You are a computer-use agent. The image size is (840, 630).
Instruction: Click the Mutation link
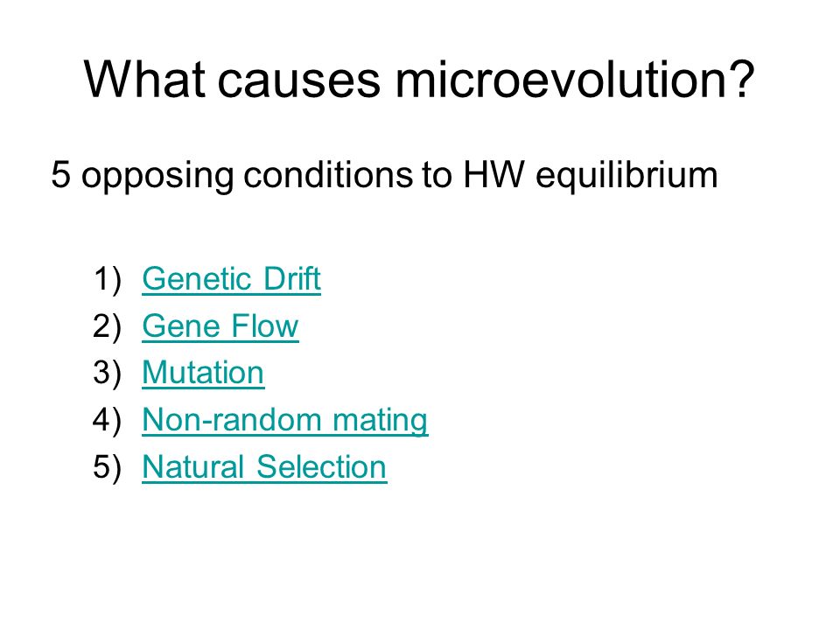203,373
